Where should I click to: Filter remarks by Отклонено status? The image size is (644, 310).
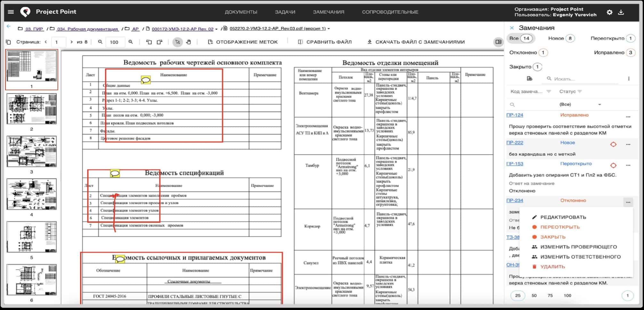pyautogui.click(x=528, y=53)
